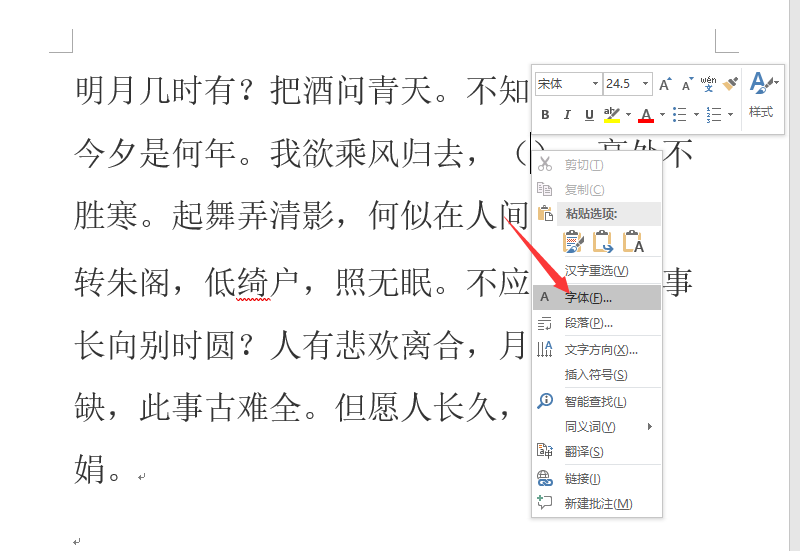The width and height of the screenshot is (800, 551).
Task: Click the text 把酒问青天
Action: pos(352,90)
